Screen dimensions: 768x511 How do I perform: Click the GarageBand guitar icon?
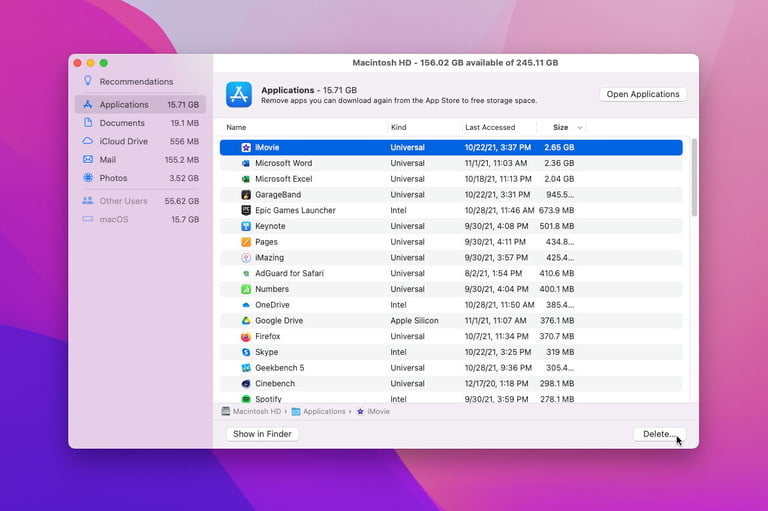click(246, 195)
